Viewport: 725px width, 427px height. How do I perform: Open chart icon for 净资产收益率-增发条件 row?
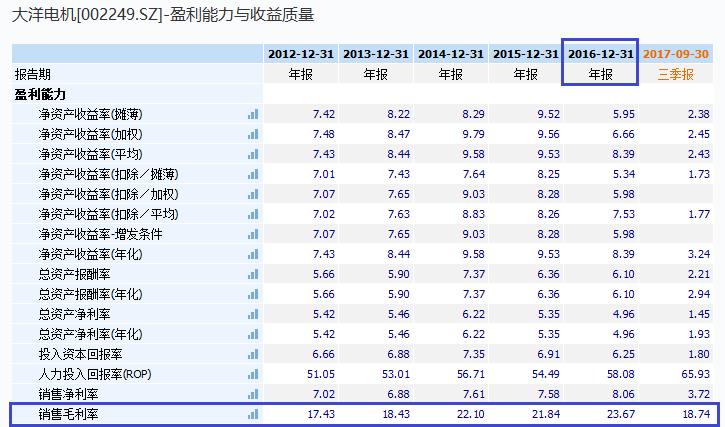tap(253, 234)
